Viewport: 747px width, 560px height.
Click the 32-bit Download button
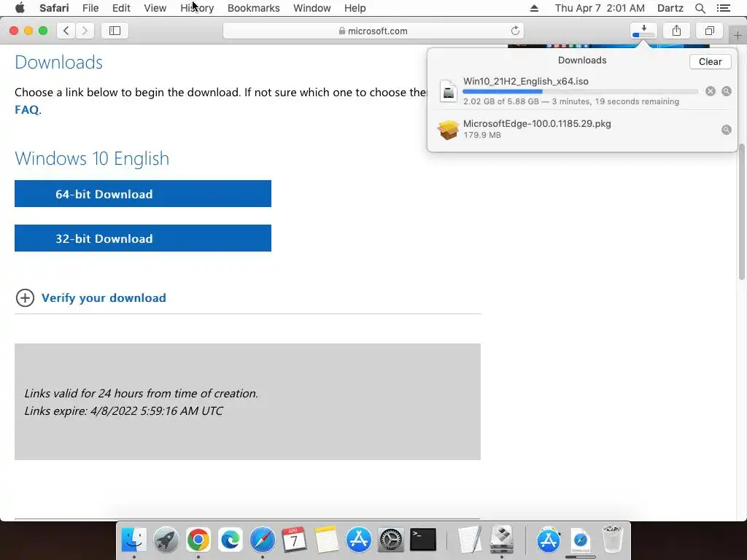point(143,238)
